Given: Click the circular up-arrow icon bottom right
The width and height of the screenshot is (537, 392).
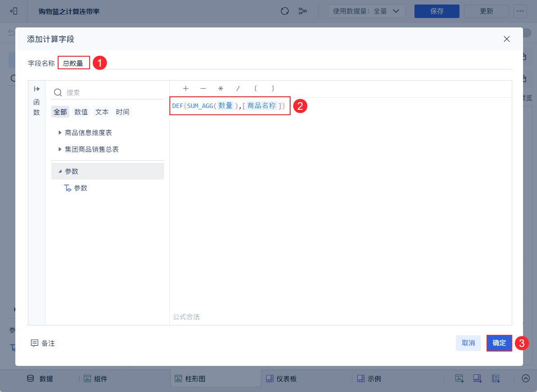Looking at the screenshot, I should click(x=525, y=378).
